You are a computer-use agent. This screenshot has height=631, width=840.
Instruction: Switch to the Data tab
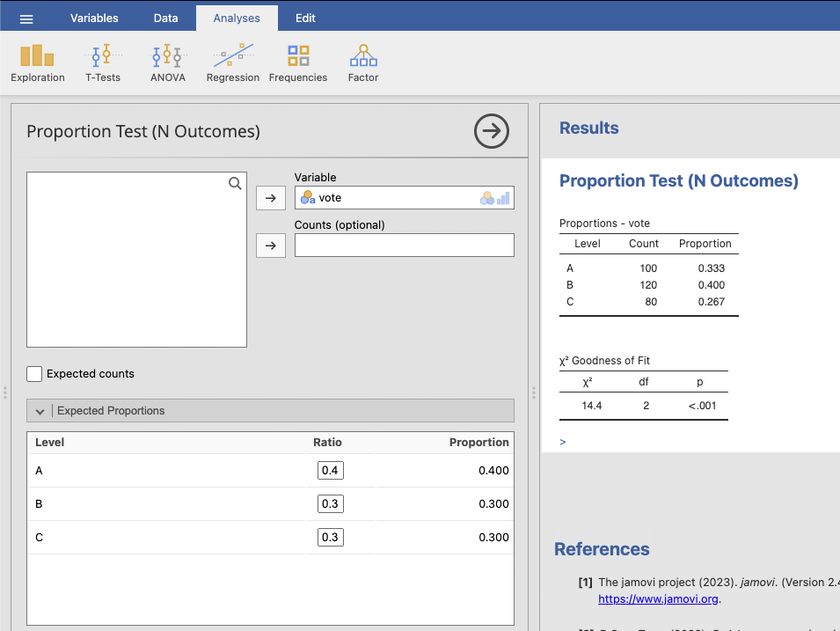click(165, 18)
